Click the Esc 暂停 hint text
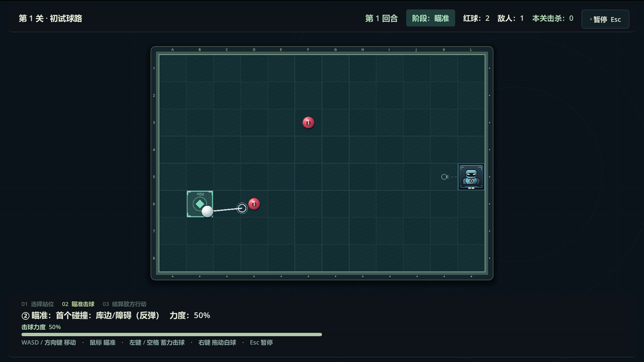 261,343
